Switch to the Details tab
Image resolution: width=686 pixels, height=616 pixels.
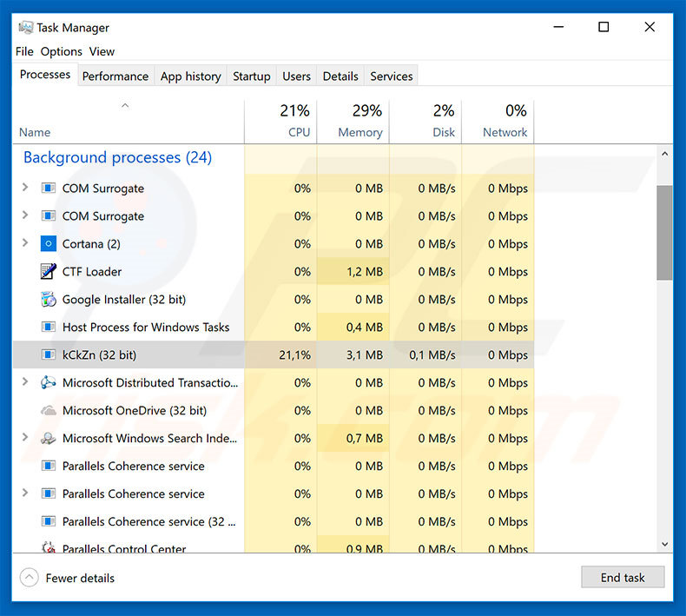(x=340, y=76)
